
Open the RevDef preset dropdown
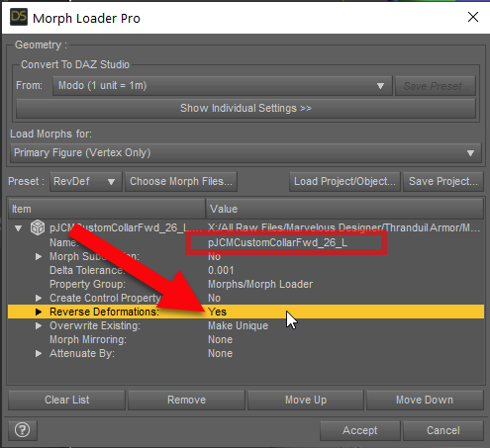[86, 181]
